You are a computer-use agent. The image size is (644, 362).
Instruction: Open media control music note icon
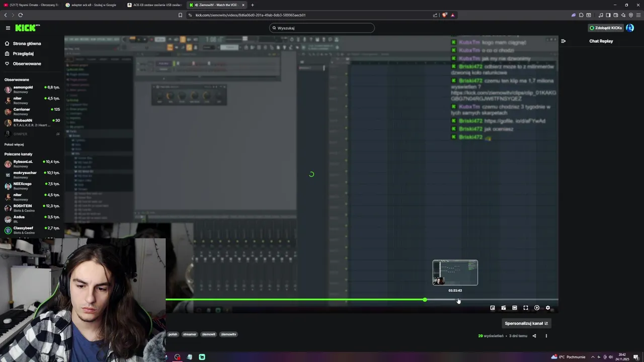(600, 15)
